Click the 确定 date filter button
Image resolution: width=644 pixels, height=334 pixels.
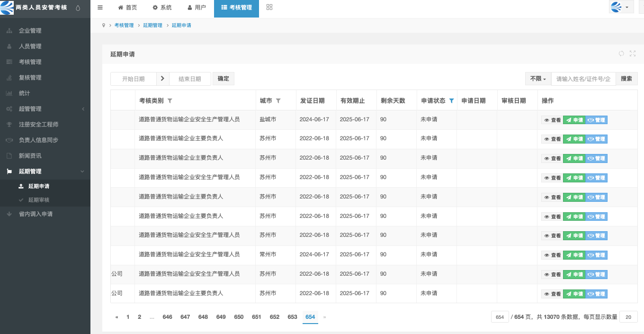(224, 79)
